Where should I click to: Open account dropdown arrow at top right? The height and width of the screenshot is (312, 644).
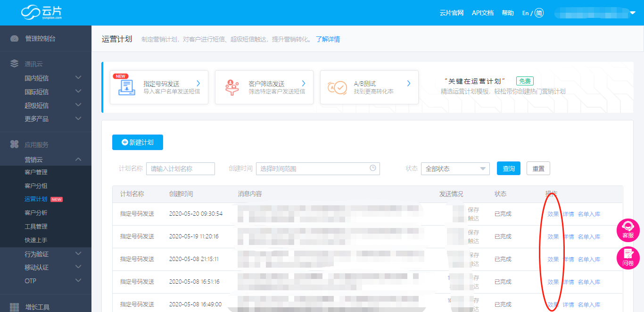[x=633, y=13]
